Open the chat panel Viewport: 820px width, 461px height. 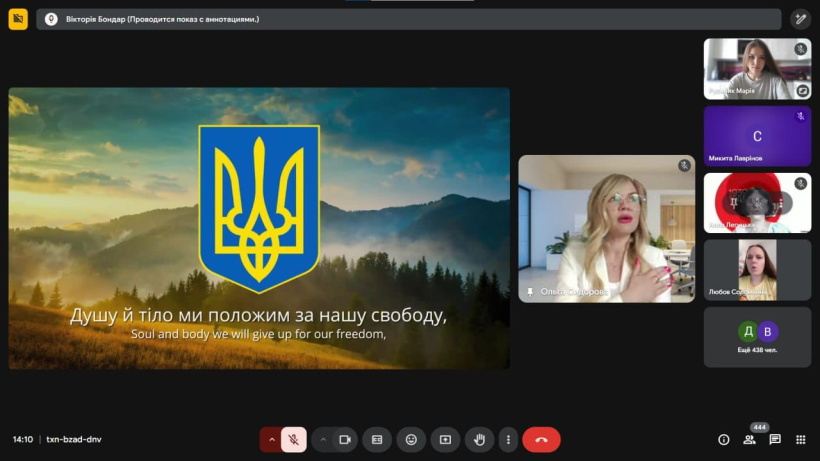775,440
